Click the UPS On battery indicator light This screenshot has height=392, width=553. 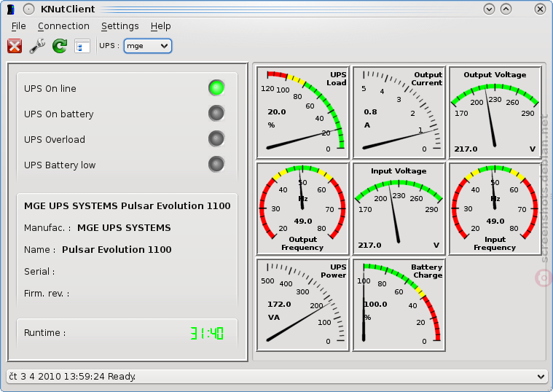[x=216, y=113]
